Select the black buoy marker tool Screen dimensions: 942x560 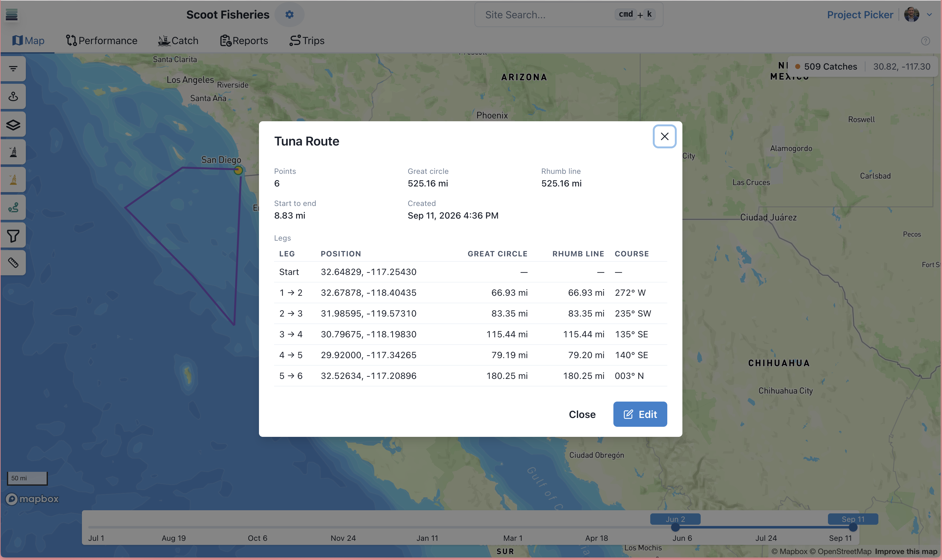click(x=13, y=152)
